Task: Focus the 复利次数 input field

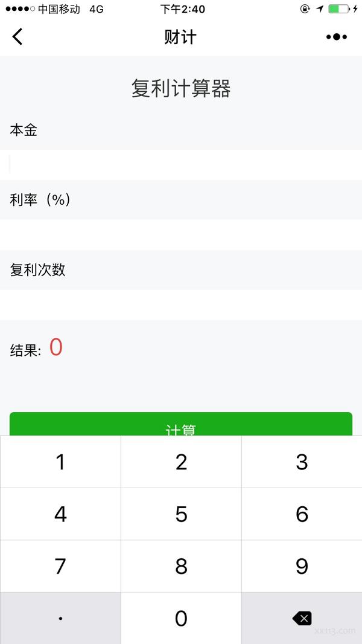Action: [181, 304]
